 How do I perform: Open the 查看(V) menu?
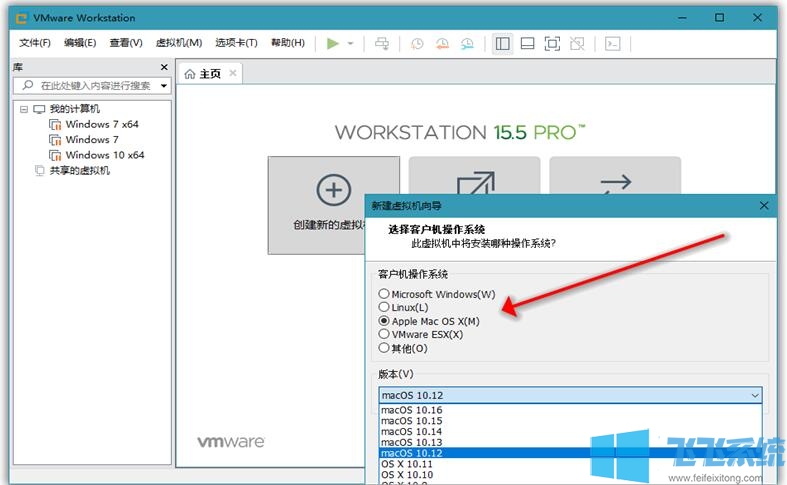(x=126, y=43)
